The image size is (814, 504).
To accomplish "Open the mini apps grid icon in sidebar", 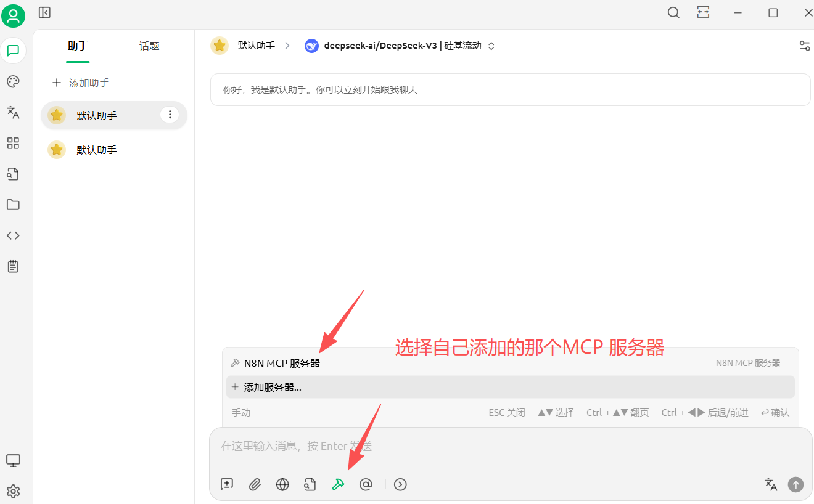I will click(13, 143).
